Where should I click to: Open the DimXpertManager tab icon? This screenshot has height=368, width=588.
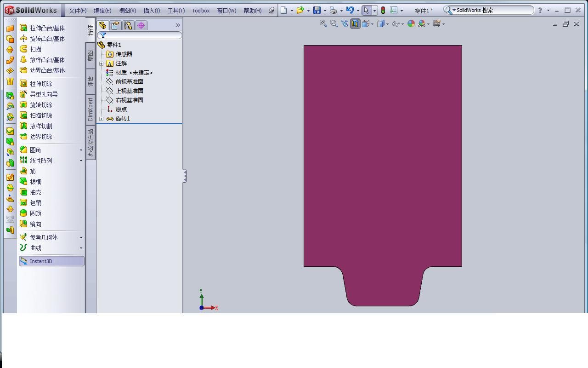[x=141, y=25]
